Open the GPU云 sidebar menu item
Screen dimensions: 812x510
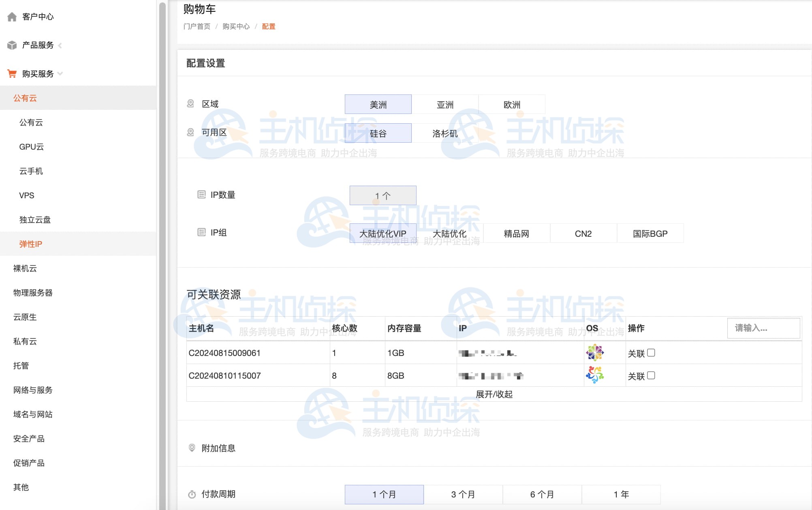click(x=32, y=147)
